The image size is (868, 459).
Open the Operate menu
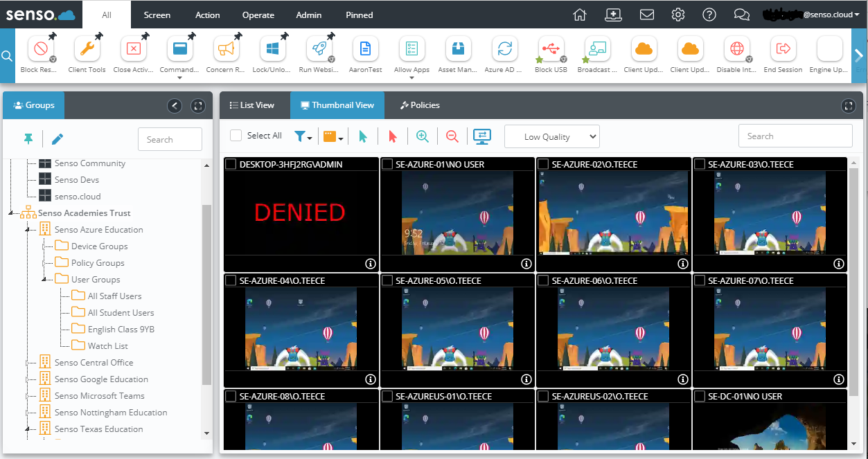(x=258, y=15)
